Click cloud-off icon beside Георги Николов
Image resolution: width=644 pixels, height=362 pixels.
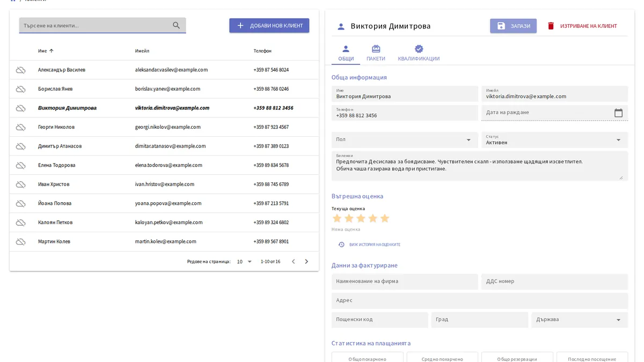pos(20,127)
